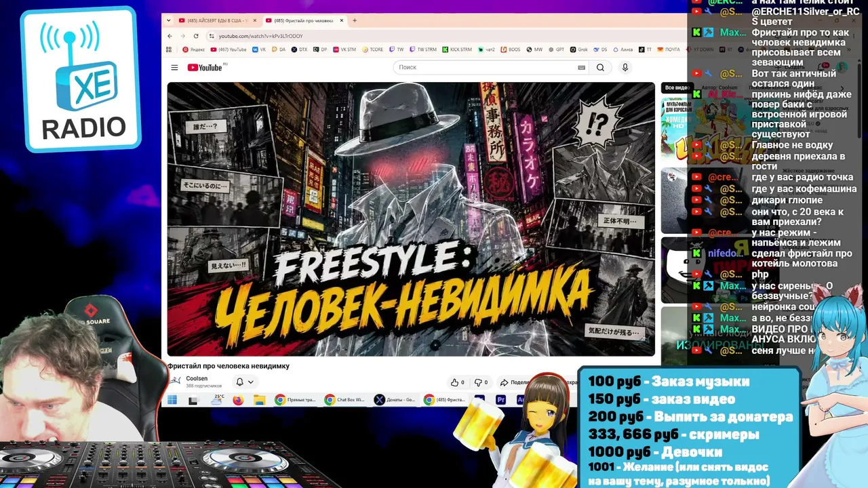868x488 pixels.
Task: Open Premiere Pro from the taskbar
Action: (x=500, y=400)
